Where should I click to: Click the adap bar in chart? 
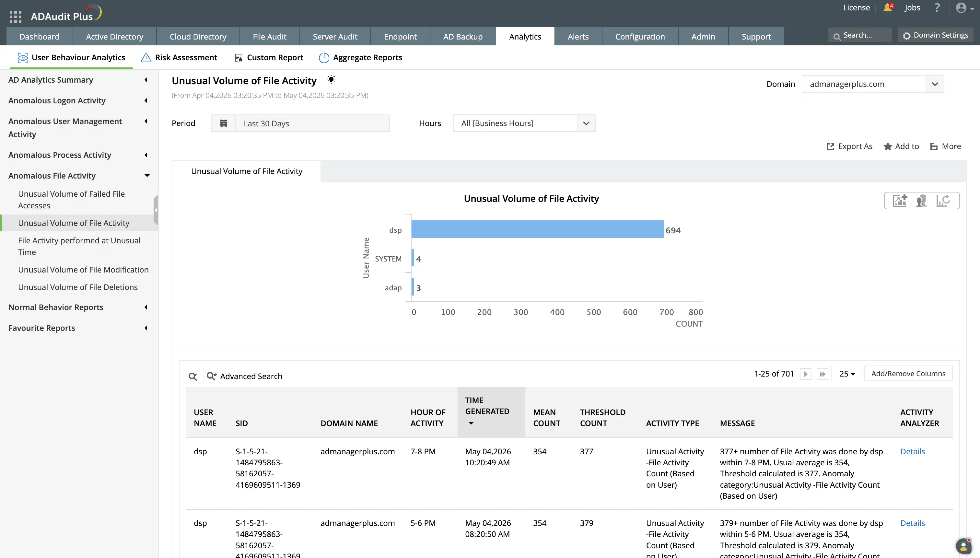pyautogui.click(x=413, y=287)
